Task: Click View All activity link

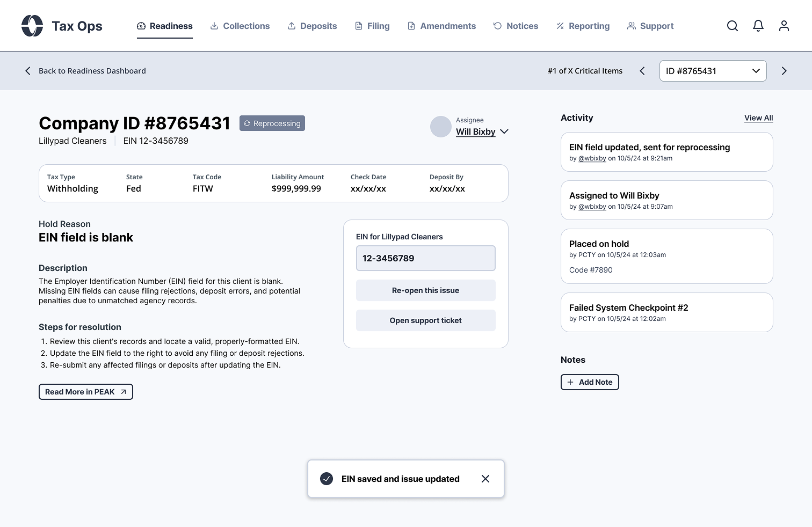Action: (758, 118)
